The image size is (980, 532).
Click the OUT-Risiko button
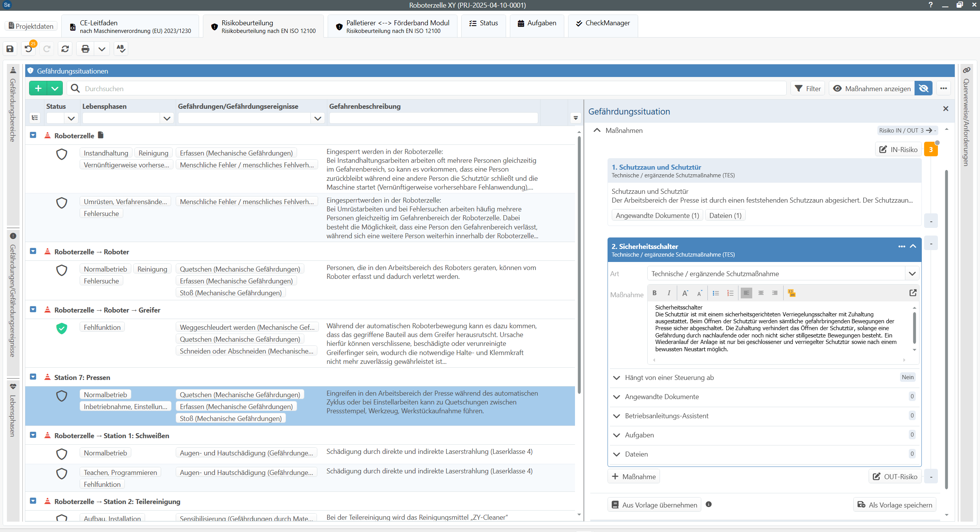(x=895, y=476)
